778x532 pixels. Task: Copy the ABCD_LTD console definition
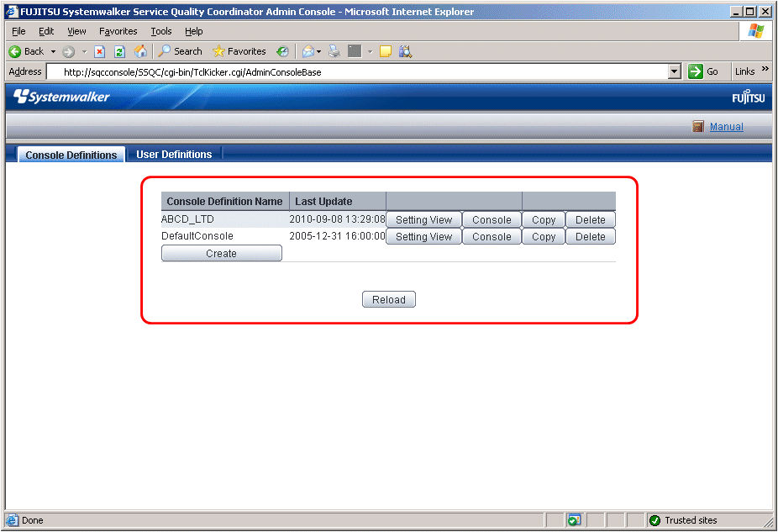pyautogui.click(x=544, y=220)
